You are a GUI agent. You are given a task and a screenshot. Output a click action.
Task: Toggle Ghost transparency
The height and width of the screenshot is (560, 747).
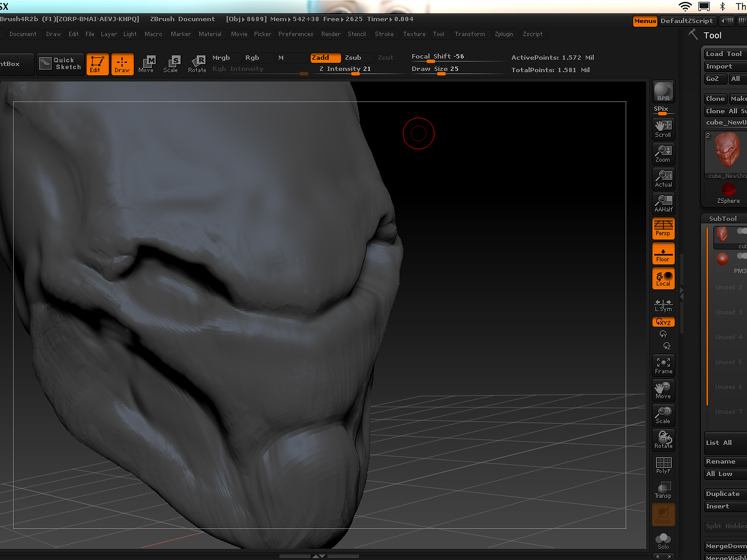click(663, 515)
